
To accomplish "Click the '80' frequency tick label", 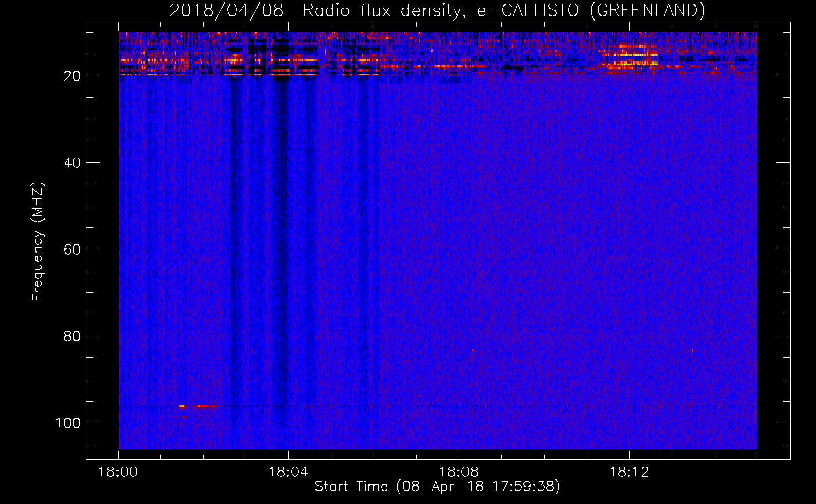I will 72,336.
